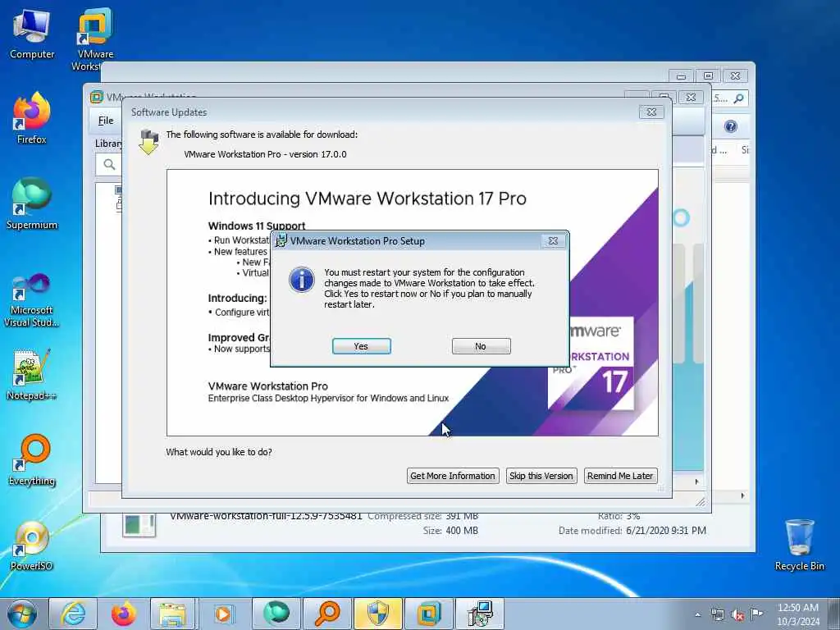Click the Action Center flag tray icon
This screenshot has height=630, width=840.
[756, 614]
